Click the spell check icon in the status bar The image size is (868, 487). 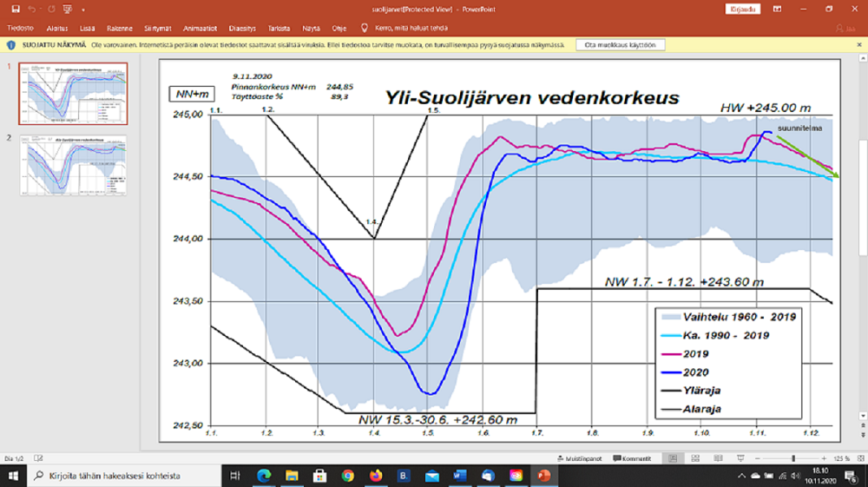[38, 458]
